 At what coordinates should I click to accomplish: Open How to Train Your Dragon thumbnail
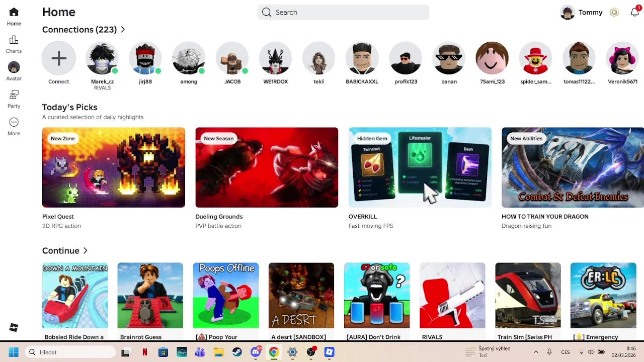[573, 167]
